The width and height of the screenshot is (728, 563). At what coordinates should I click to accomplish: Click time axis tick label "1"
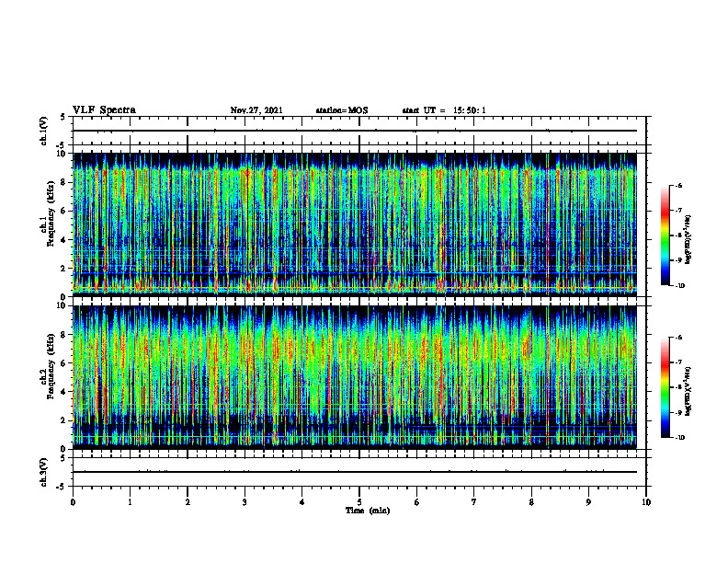[130, 502]
